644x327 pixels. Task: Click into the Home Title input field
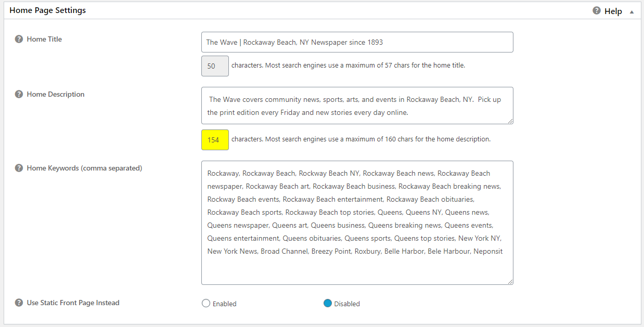tap(357, 42)
